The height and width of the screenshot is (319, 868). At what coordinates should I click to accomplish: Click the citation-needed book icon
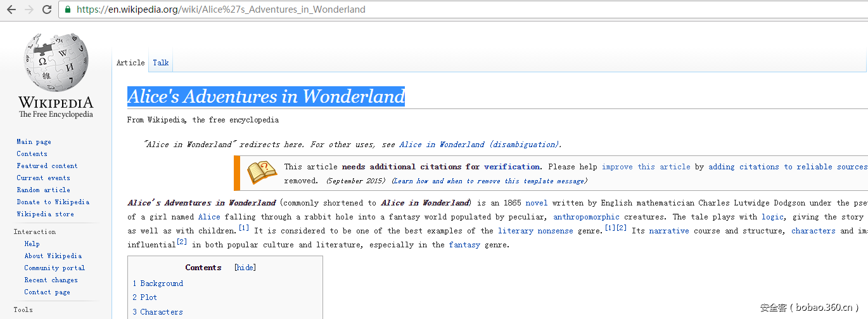pos(262,173)
